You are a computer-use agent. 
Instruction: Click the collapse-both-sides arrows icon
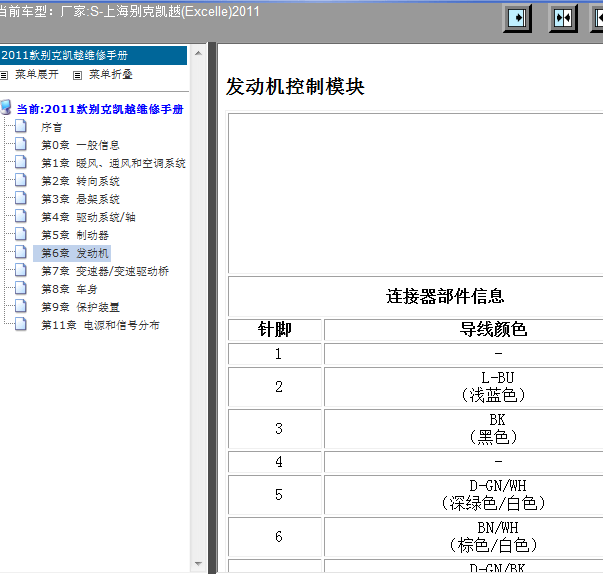click(563, 18)
